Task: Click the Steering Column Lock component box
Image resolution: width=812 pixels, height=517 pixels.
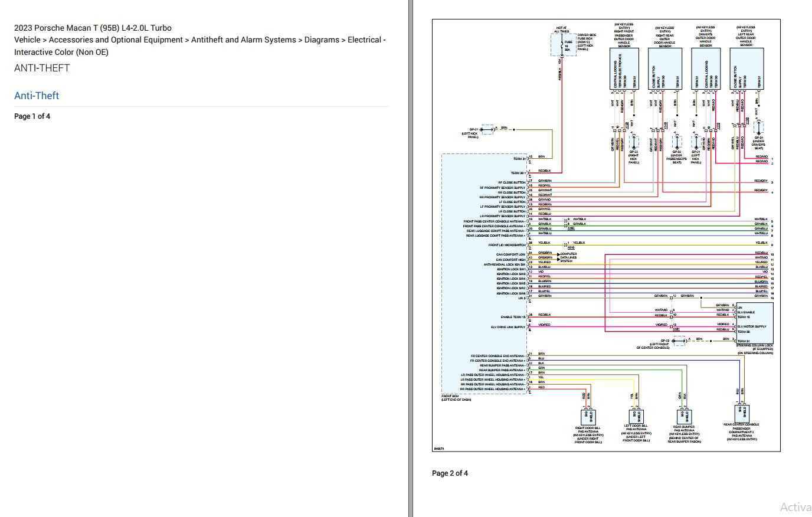Action: [x=755, y=323]
